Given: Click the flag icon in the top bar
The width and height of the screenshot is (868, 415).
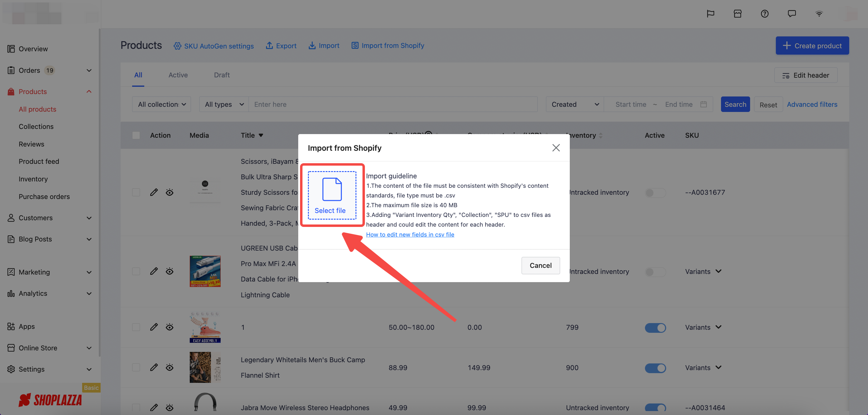Looking at the screenshot, I should pos(710,14).
